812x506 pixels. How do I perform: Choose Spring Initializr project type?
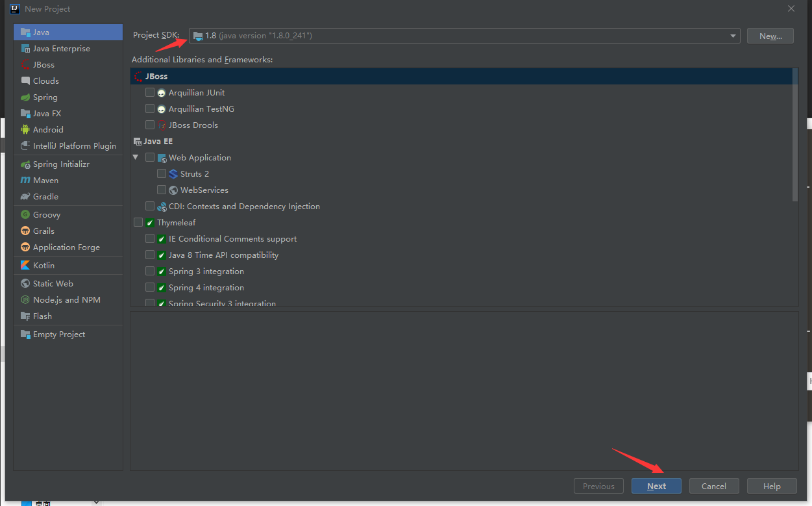pyautogui.click(x=68, y=164)
